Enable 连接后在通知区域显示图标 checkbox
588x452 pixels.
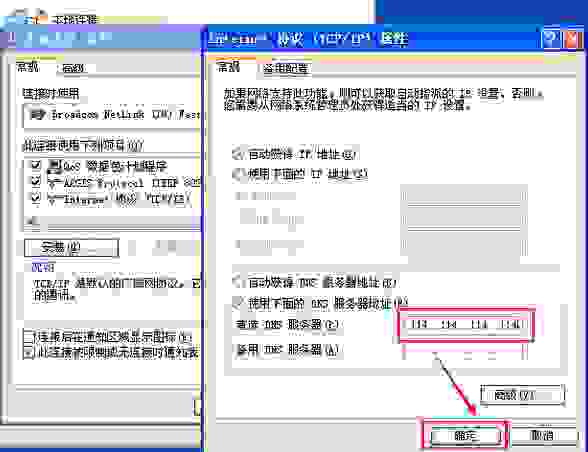click(28, 336)
